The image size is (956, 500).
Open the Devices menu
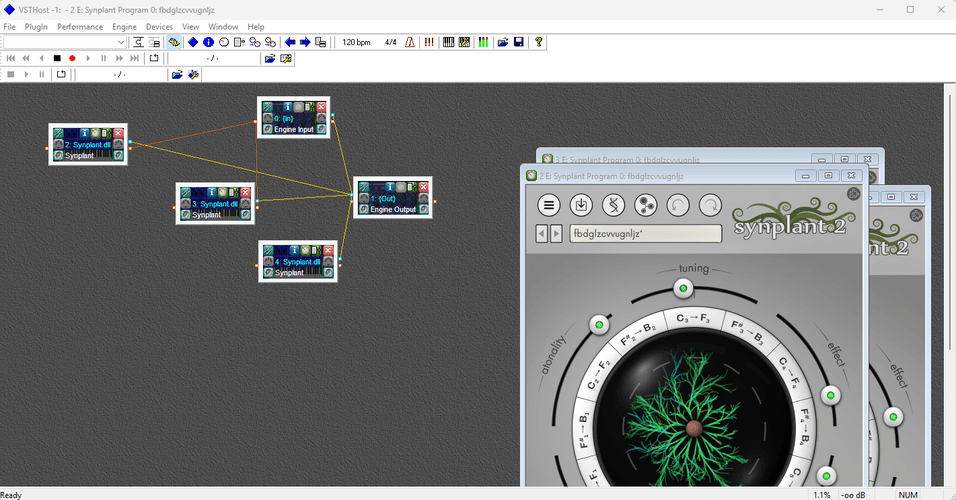pos(159,27)
